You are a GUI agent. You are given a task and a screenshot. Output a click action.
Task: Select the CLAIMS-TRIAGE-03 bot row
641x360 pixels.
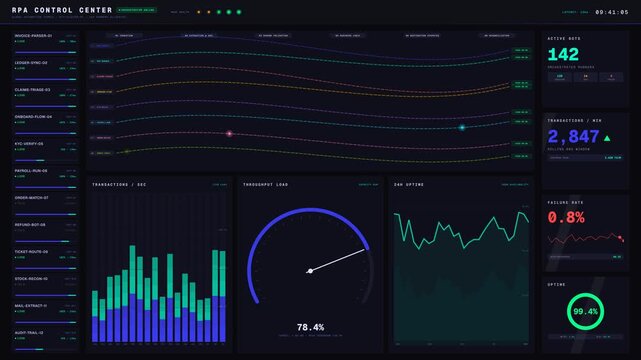coord(45,98)
